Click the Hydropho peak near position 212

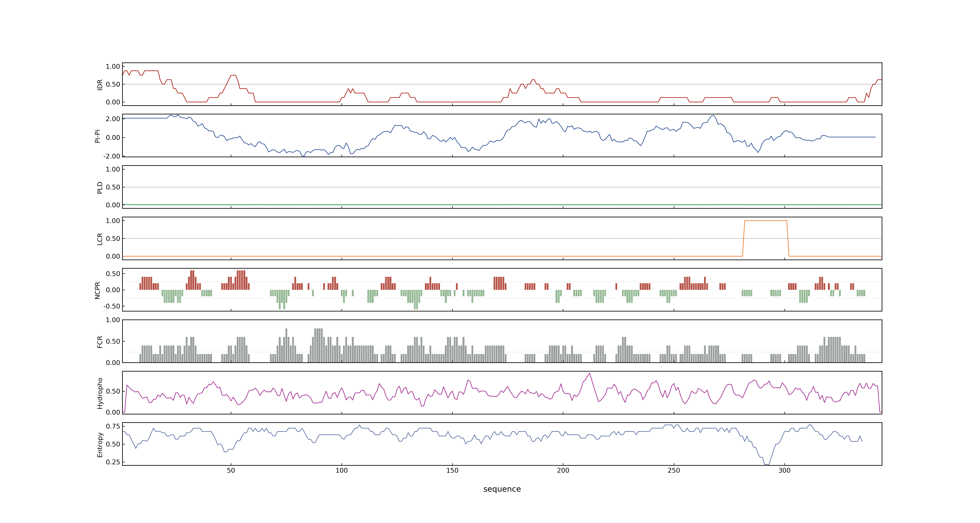coord(590,373)
